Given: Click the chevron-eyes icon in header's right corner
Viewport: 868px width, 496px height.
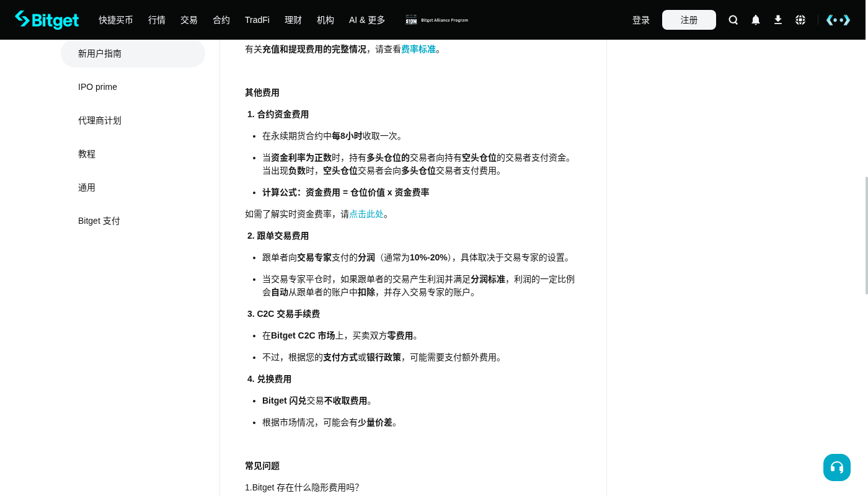Looking at the screenshot, I should pos(838,20).
